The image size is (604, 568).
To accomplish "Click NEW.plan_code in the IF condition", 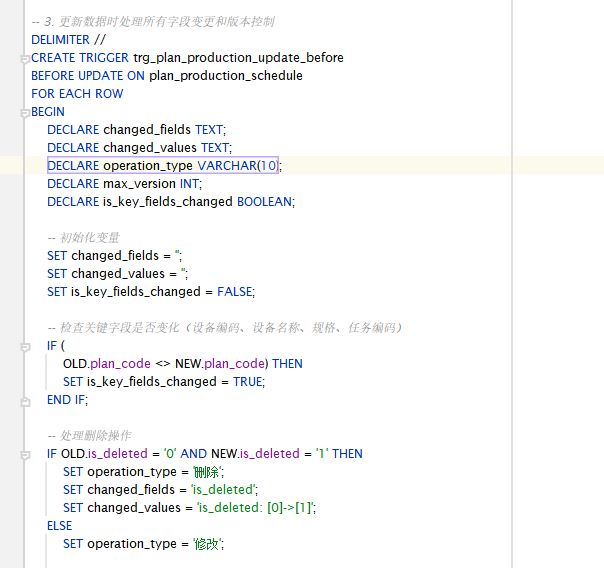I will pos(222,364).
